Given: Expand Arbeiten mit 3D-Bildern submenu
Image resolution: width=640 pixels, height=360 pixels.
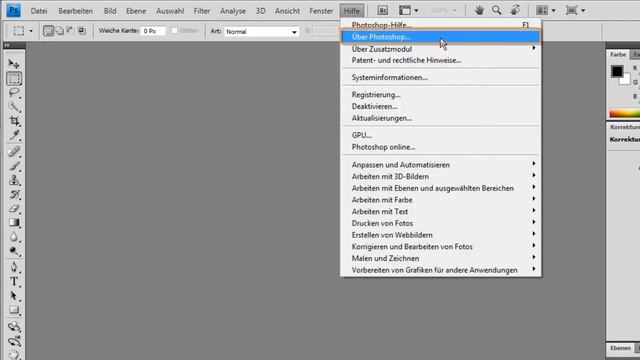Looking at the screenshot, I should (x=441, y=176).
